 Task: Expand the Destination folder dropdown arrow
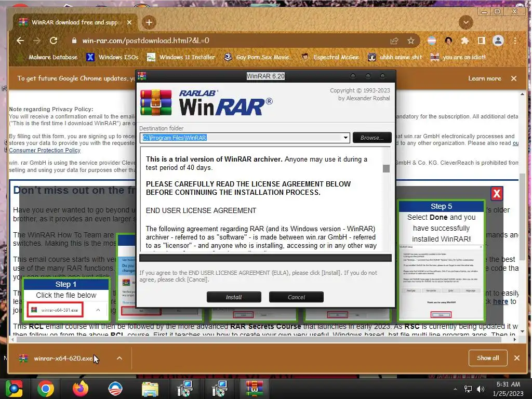pos(345,137)
